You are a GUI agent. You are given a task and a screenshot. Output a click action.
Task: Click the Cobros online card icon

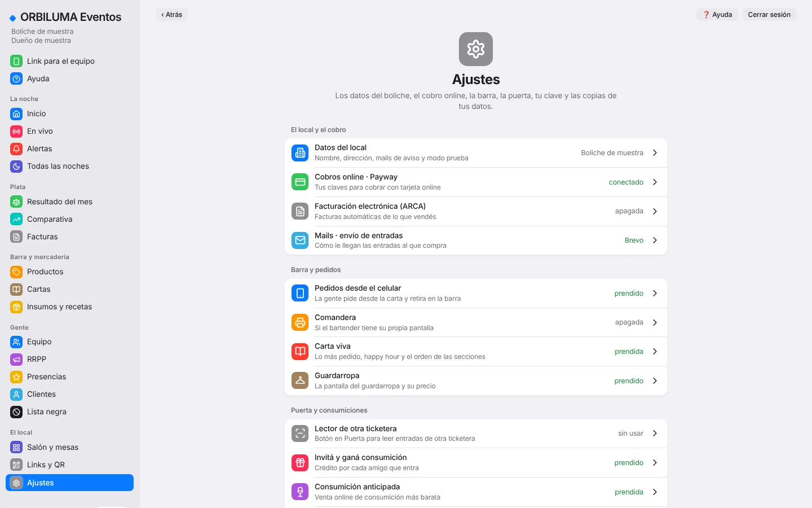point(300,182)
